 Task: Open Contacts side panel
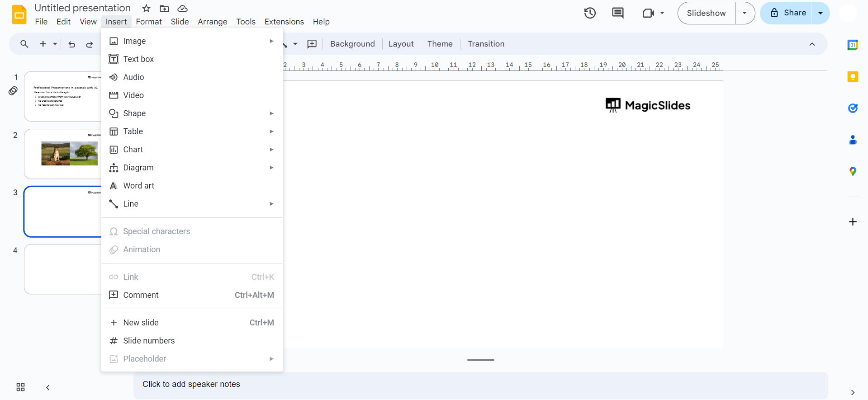click(x=853, y=140)
